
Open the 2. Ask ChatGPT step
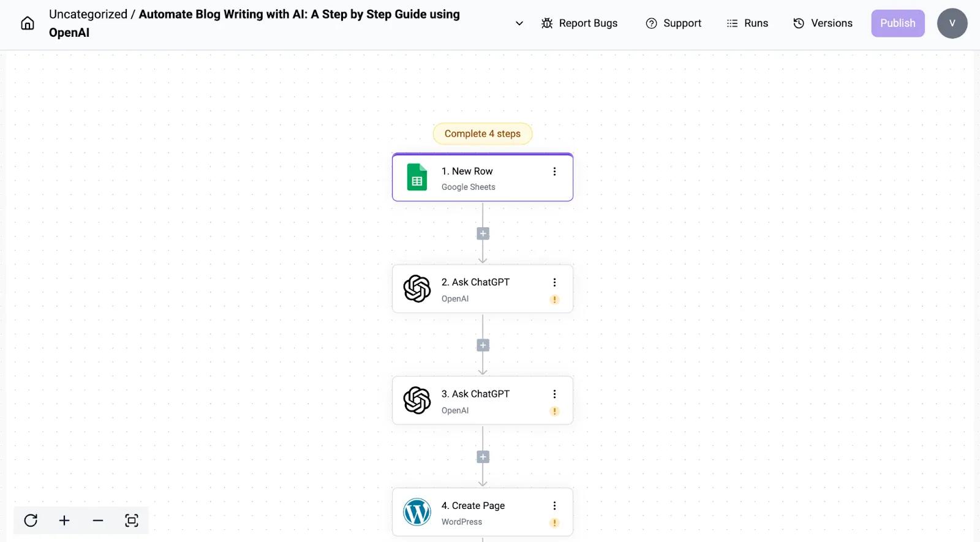point(483,288)
